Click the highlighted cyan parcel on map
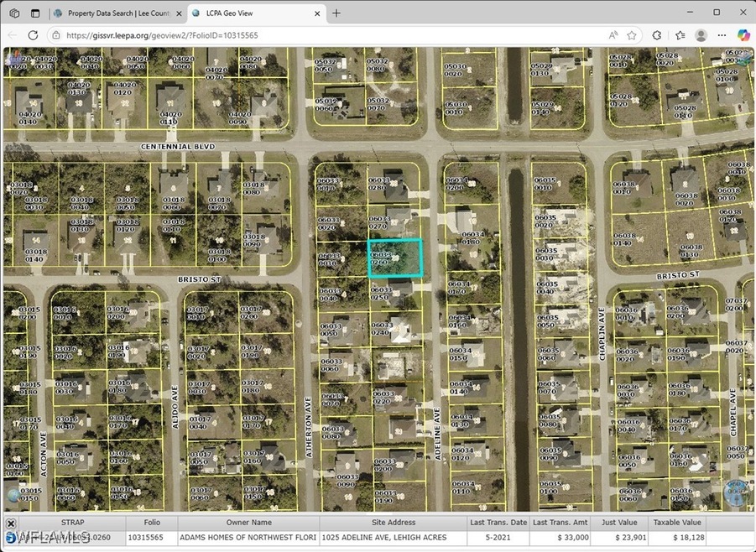This screenshot has width=756, height=552. [x=395, y=258]
